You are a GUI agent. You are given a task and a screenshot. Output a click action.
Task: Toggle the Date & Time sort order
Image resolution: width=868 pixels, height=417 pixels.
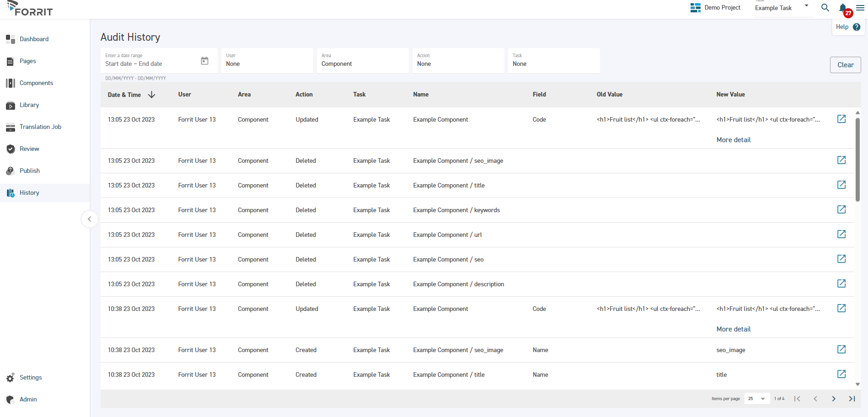pos(151,95)
